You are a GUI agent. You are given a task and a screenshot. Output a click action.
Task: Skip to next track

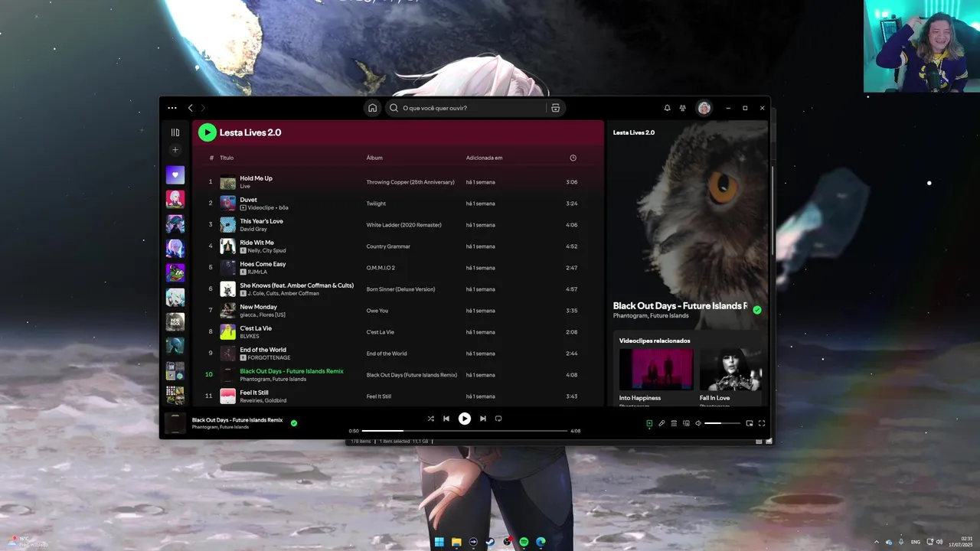(482, 419)
